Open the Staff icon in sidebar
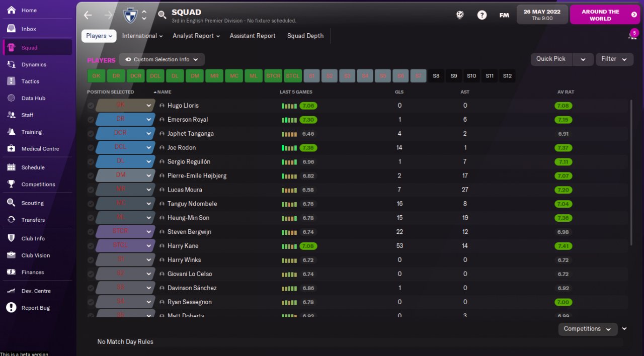The width and height of the screenshot is (644, 356). 11,115
